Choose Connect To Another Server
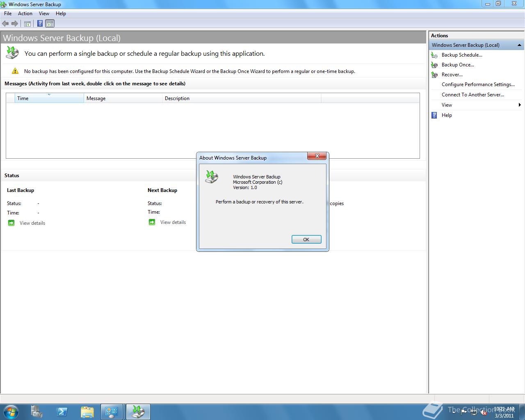Image resolution: width=525 pixels, height=420 pixels. tap(473, 95)
